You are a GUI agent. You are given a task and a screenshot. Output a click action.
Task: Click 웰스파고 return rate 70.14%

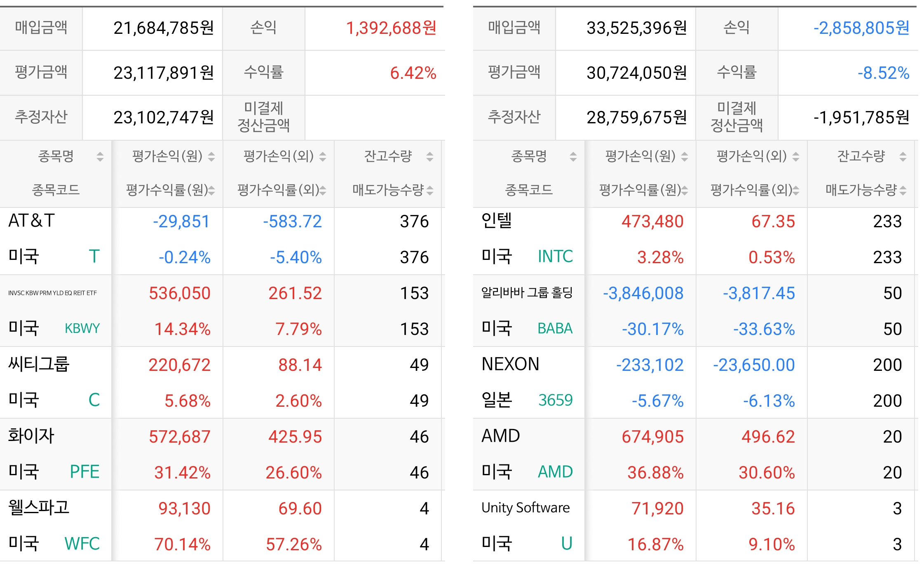coord(182,544)
